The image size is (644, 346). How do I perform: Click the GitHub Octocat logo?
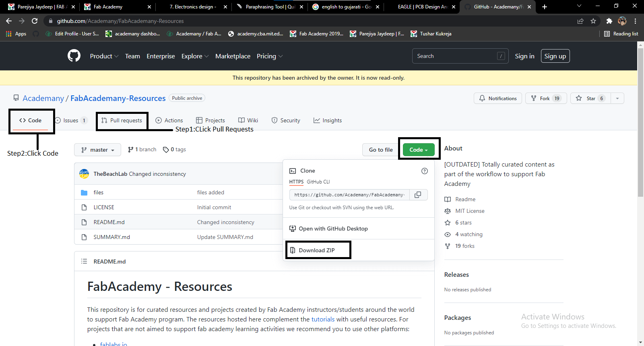[74, 56]
